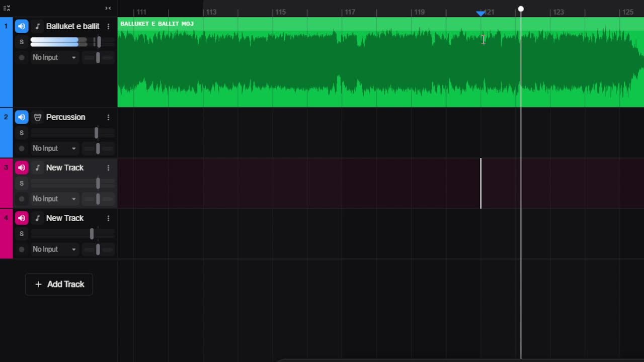Viewport: 644px width, 362px height.
Task: Click the blue triangle marker in ruler
Action: coord(481,13)
